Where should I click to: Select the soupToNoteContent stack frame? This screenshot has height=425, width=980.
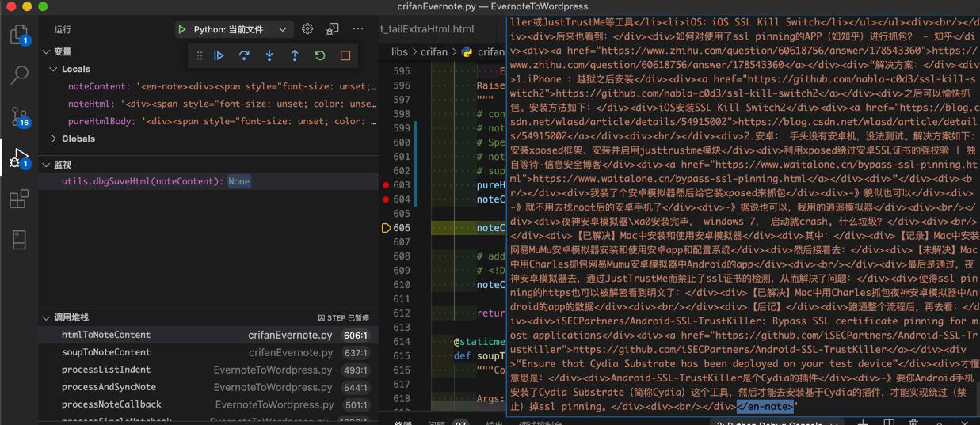(106, 352)
